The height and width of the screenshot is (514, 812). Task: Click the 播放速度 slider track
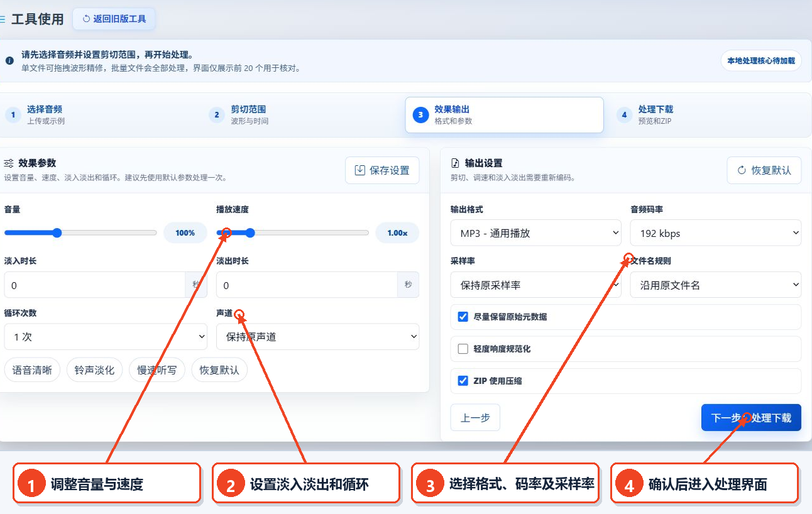[292, 233]
